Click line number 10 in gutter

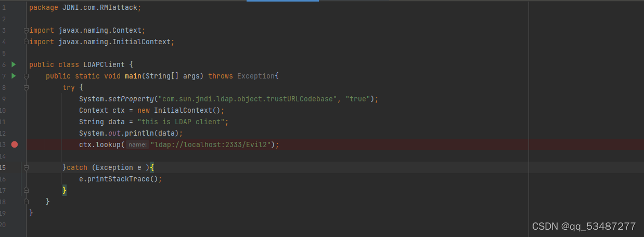coord(3,110)
